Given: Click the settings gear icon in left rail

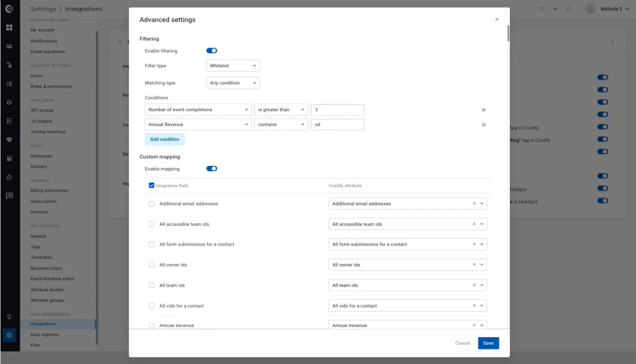Looking at the screenshot, I should click(9, 335).
